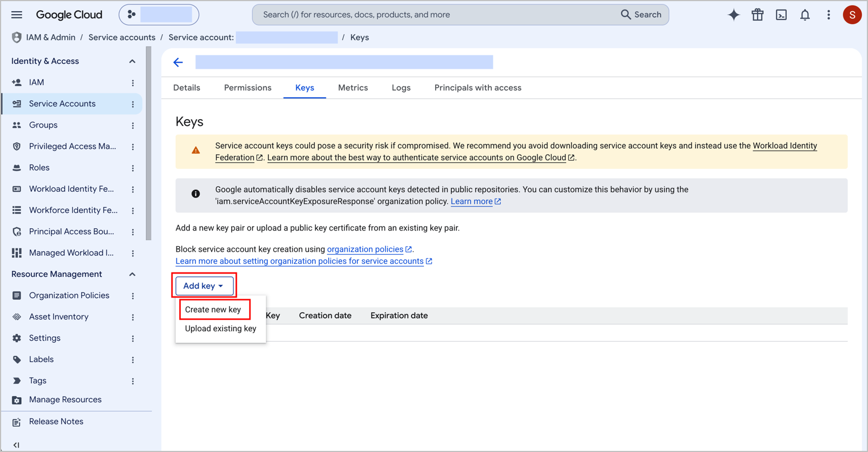The height and width of the screenshot is (452, 868).
Task: Open the three-dot menu beside Asset Inventory
Action: (x=133, y=317)
